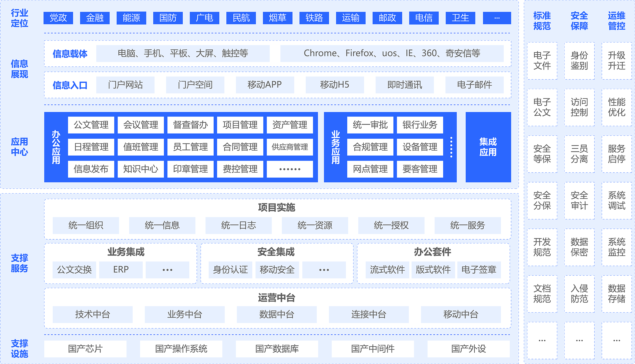Click 供应商管理 module tile
Image resolution: width=635 pixels, height=364 pixels.
289,147
